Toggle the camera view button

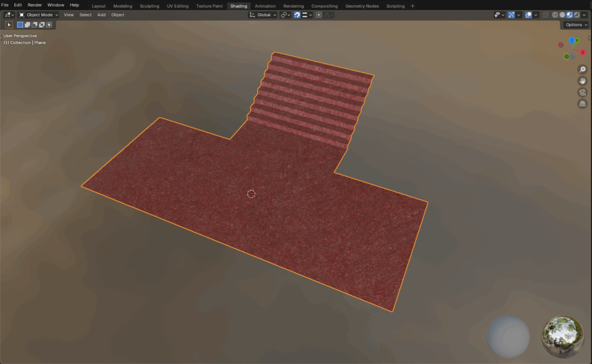coord(583,92)
